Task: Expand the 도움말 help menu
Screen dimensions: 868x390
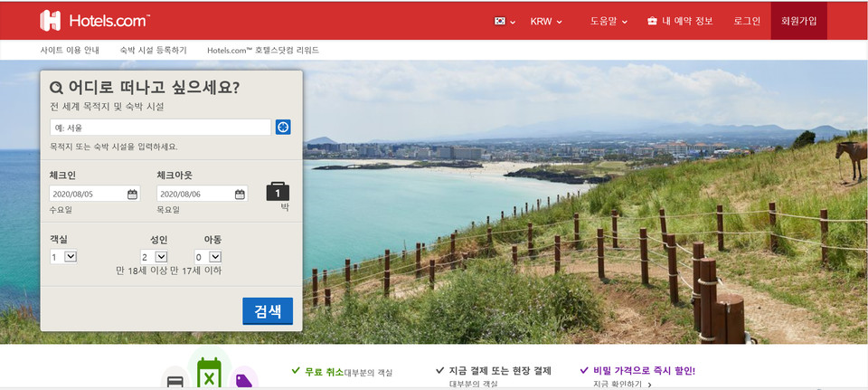Action: point(609,22)
